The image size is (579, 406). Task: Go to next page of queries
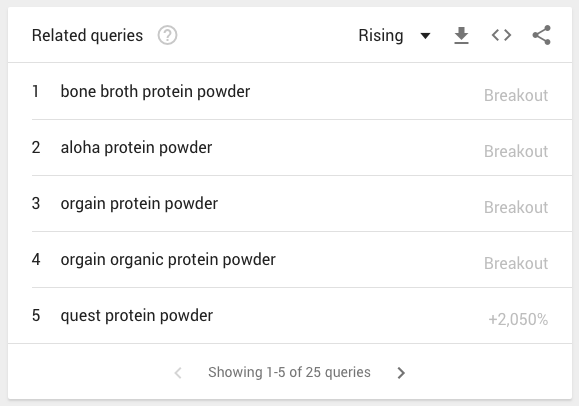coord(401,373)
